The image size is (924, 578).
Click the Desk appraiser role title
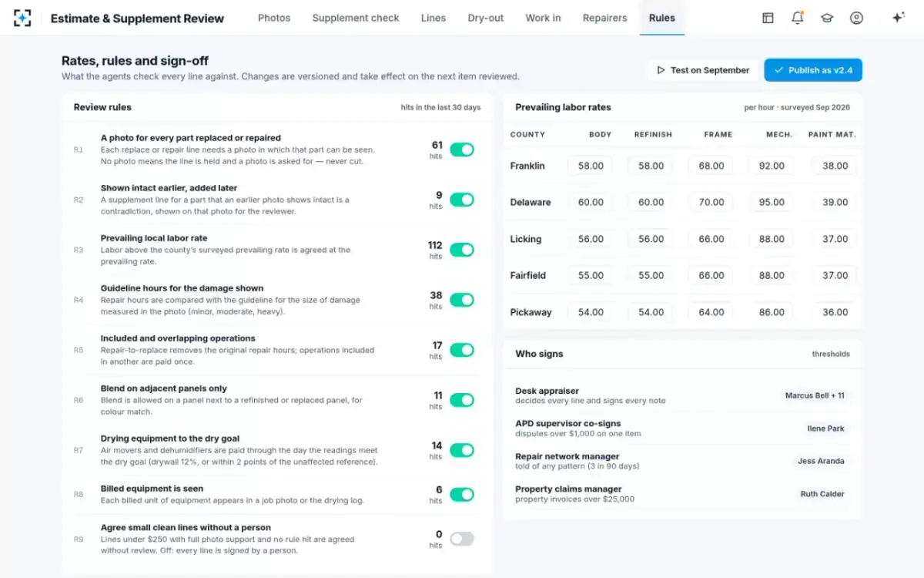(x=547, y=391)
